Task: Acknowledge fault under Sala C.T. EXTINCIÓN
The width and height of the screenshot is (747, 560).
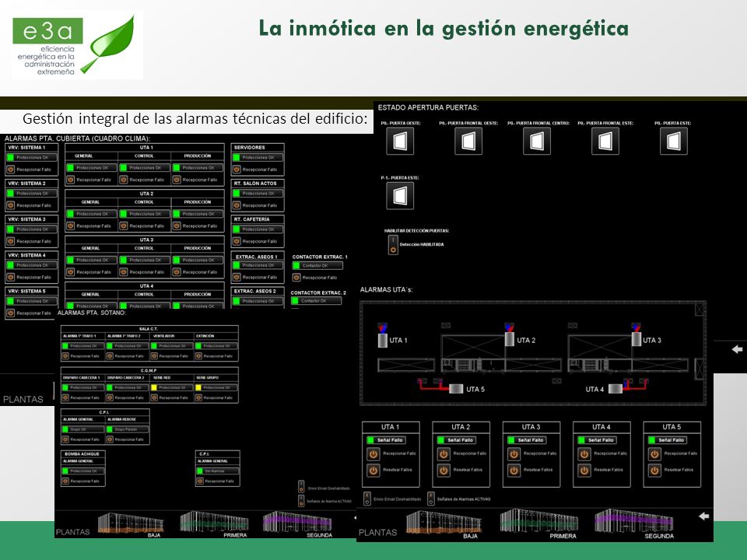Action: (198, 356)
